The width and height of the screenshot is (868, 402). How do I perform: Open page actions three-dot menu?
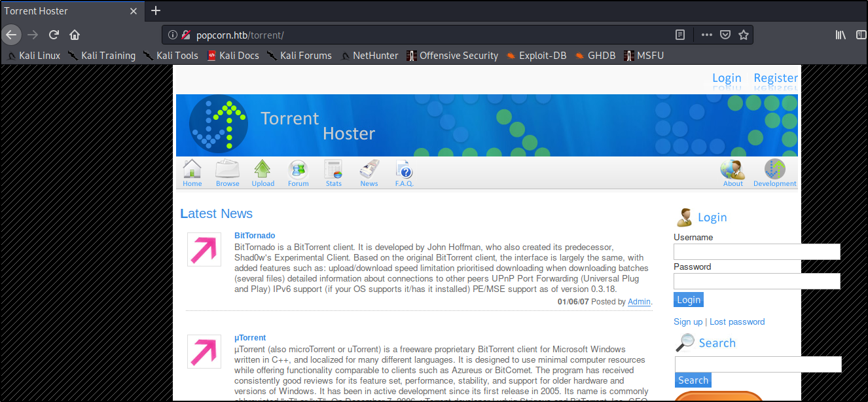[707, 35]
